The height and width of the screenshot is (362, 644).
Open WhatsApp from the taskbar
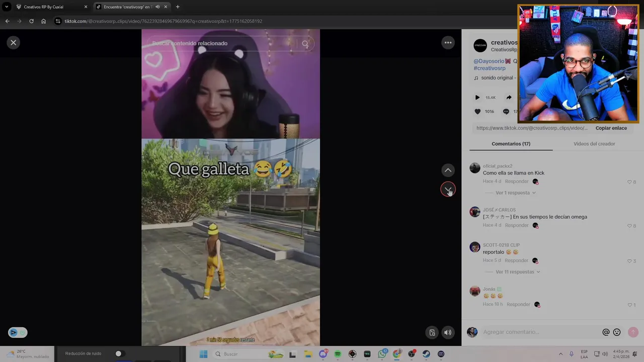tap(382, 354)
